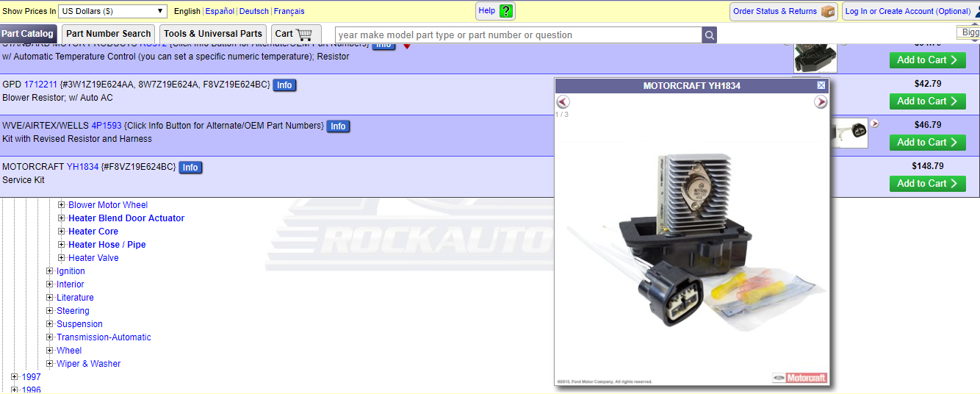Open the Blower Motor Wheel link
The width and height of the screenshot is (980, 394).
tap(108, 205)
